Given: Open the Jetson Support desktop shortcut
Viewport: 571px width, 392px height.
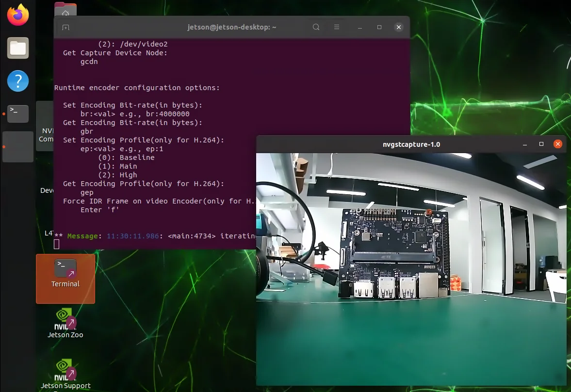Looking at the screenshot, I should pyautogui.click(x=65, y=375).
